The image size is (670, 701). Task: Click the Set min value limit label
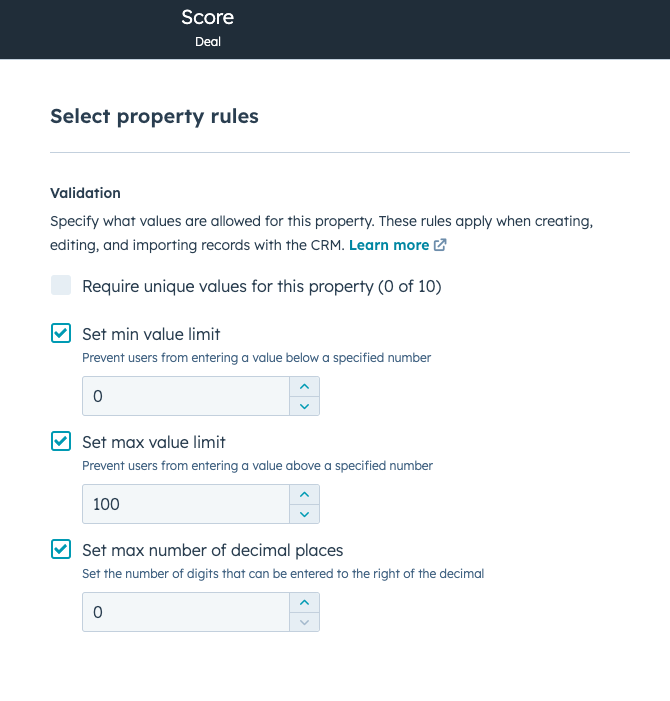coord(151,334)
